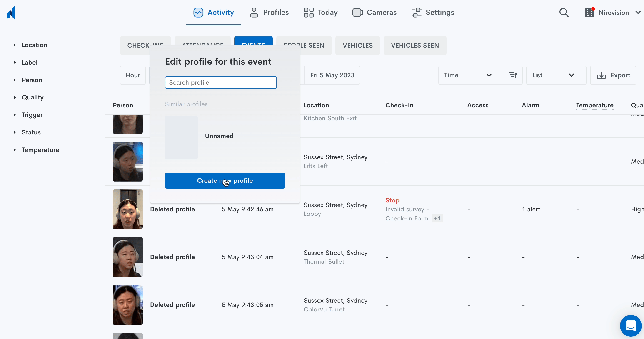Open the Lobby event face thumbnail
Screen dimensions: 644x339
click(127, 209)
